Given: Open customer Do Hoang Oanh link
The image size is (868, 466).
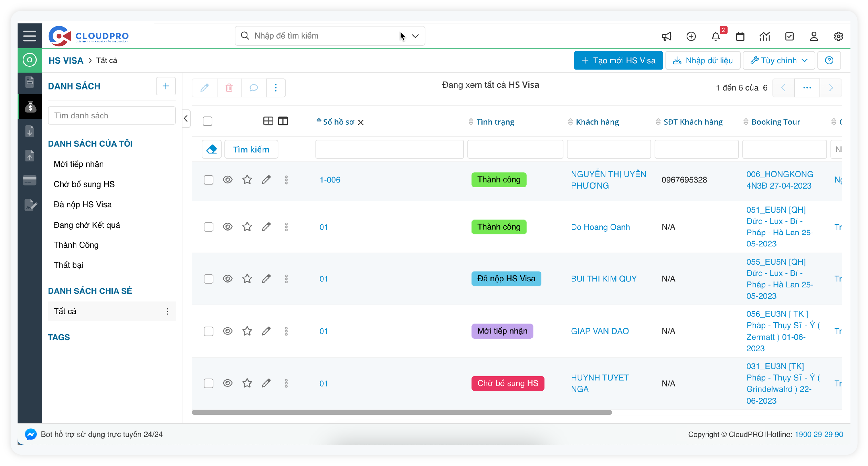Looking at the screenshot, I should 600,227.
